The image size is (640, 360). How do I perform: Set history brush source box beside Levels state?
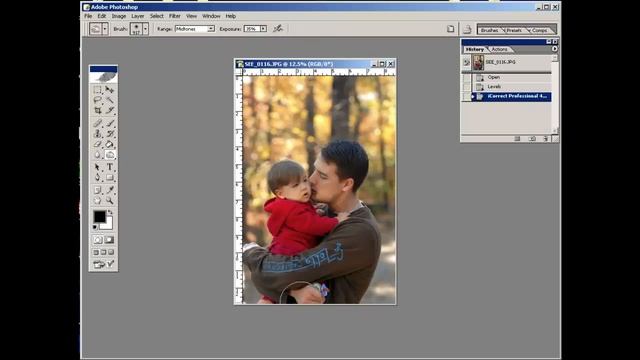tap(466, 87)
